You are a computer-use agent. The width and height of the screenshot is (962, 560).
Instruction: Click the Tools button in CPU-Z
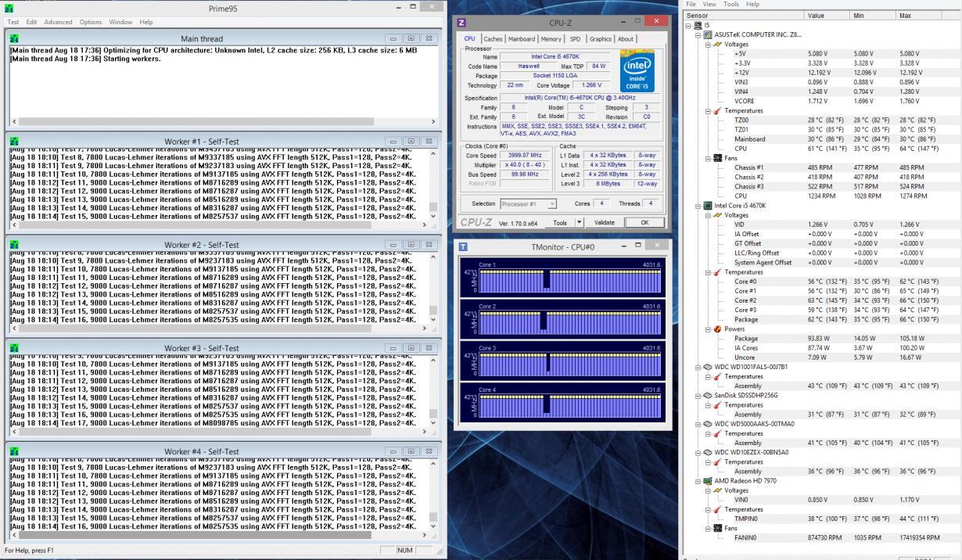(x=560, y=222)
